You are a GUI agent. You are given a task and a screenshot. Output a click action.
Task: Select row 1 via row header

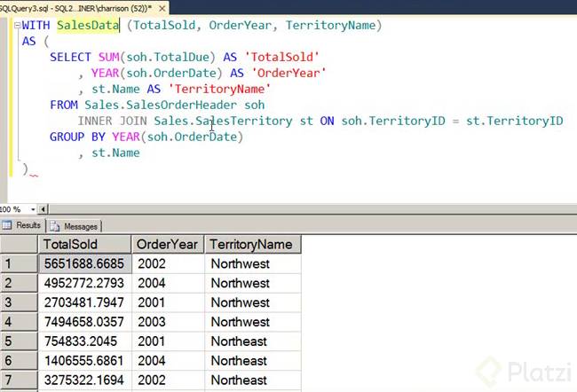(x=19, y=263)
